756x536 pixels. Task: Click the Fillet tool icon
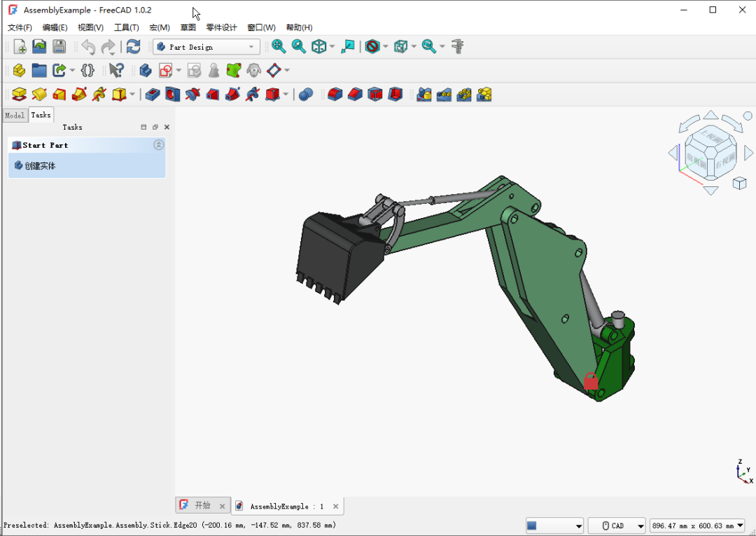335,94
